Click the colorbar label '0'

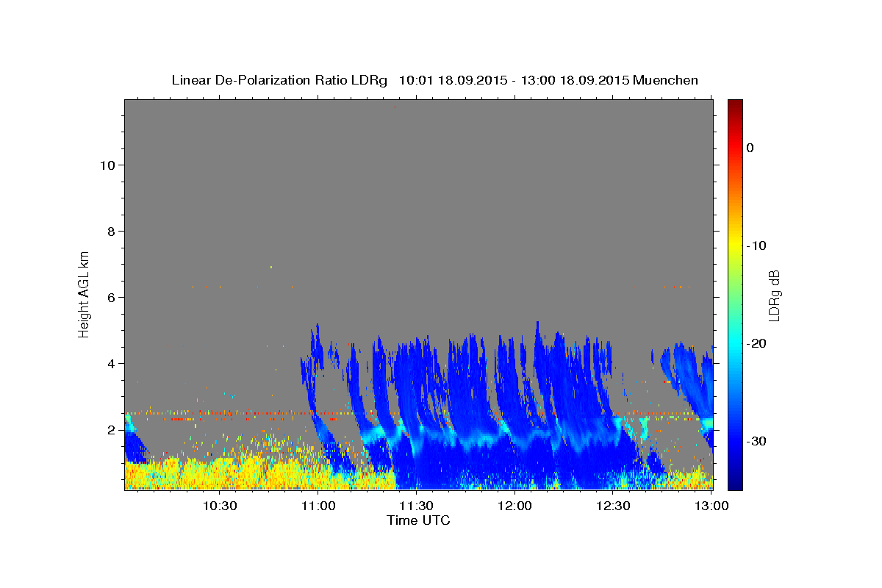click(x=750, y=148)
